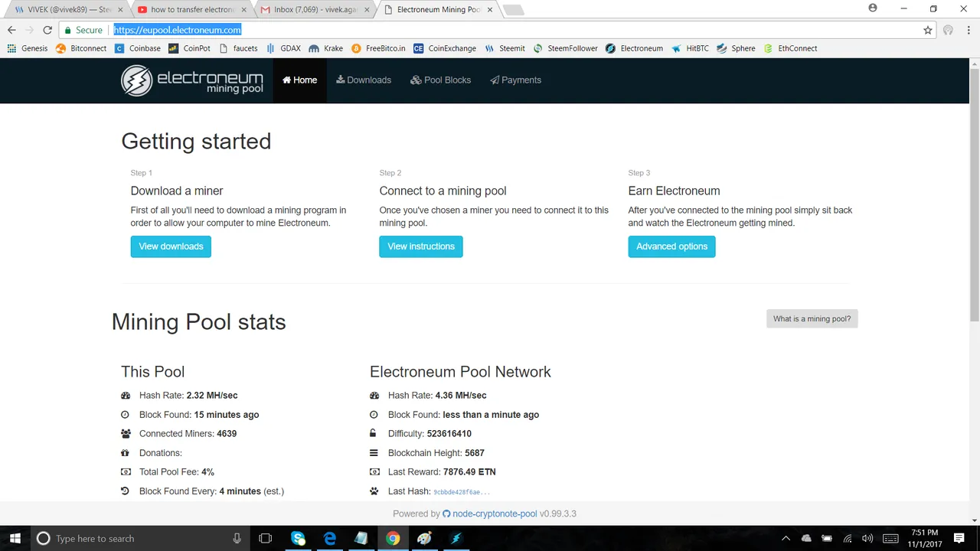Image resolution: width=980 pixels, height=551 pixels.
Task: Open the Electroneum app in taskbar
Action: coord(456,539)
